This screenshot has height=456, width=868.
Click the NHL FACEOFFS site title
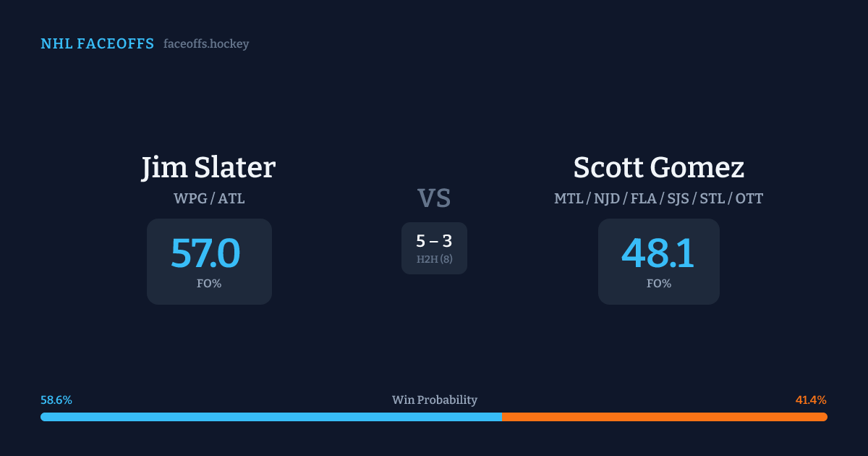(97, 44)
